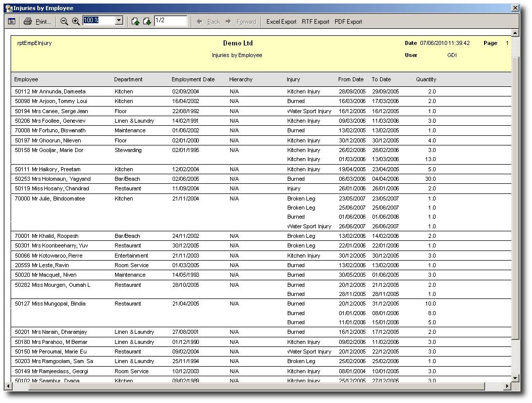
Task: Click the Back arrow in toolbar
Action: coord(200,22)
